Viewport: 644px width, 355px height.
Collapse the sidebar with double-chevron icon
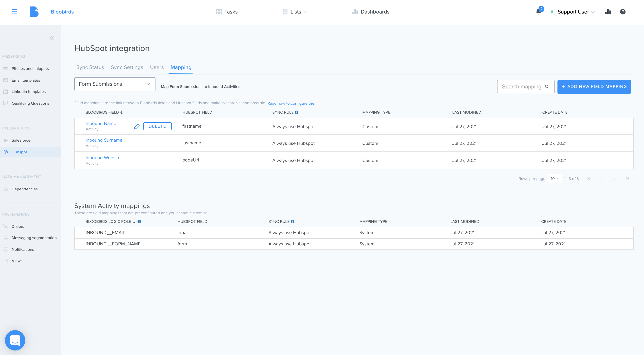(x=52, y=38)
